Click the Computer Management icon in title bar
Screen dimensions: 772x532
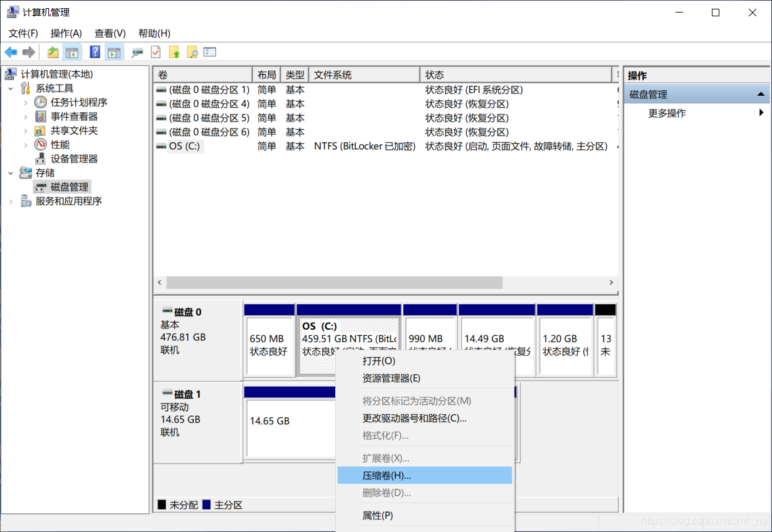click(x=13, y=11)
